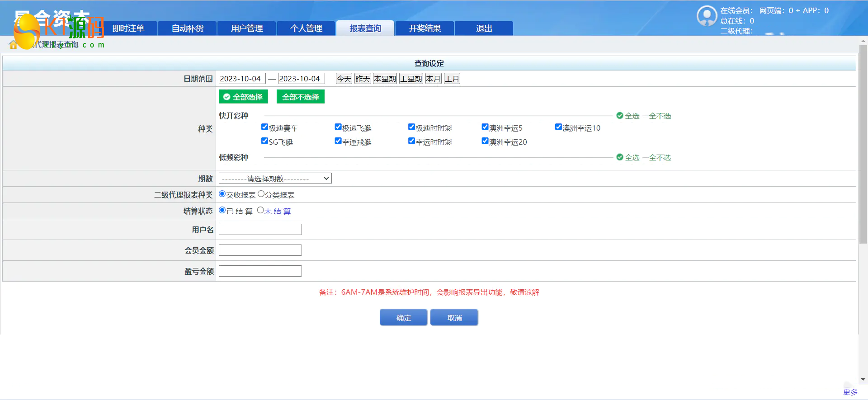Click the 本星期 date shortcut button
The width and height of the screenshot is (868, 400).
(385, 79)
